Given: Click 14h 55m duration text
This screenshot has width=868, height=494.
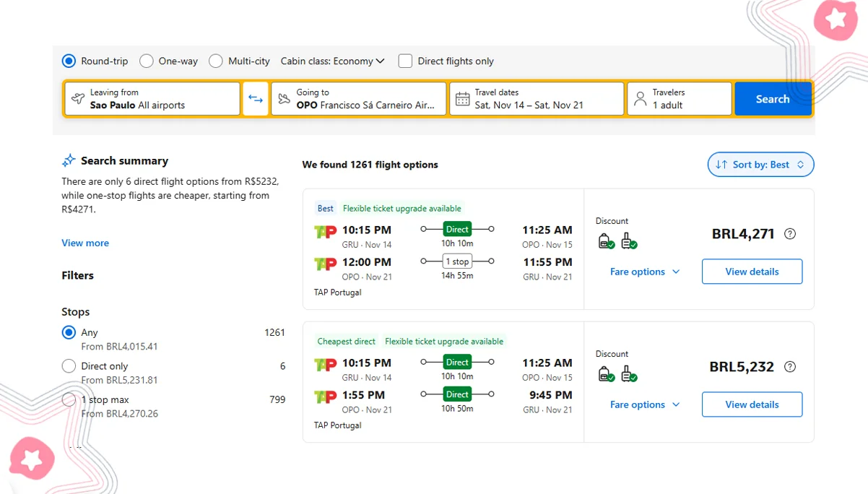Looking at the screenshot, I should pyautogui.click(x=457, y=276).
